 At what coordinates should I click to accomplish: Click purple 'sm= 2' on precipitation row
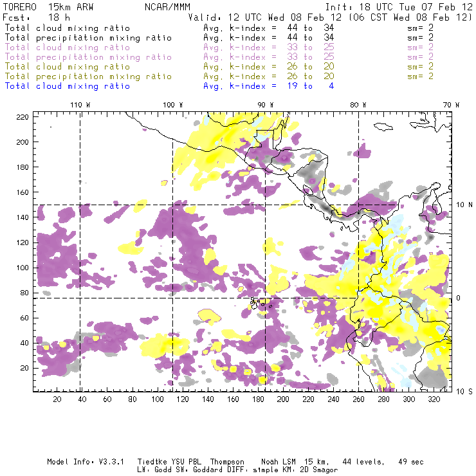420,57
